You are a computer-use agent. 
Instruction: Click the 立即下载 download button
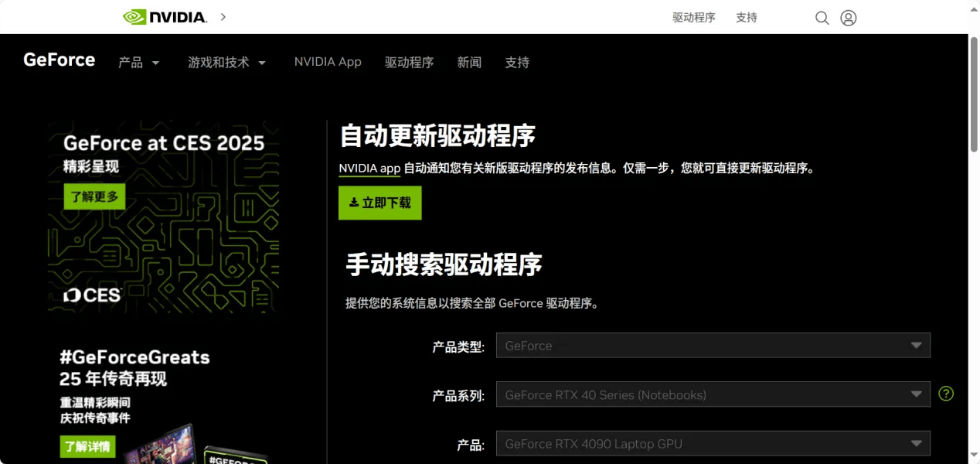point(379,203)
